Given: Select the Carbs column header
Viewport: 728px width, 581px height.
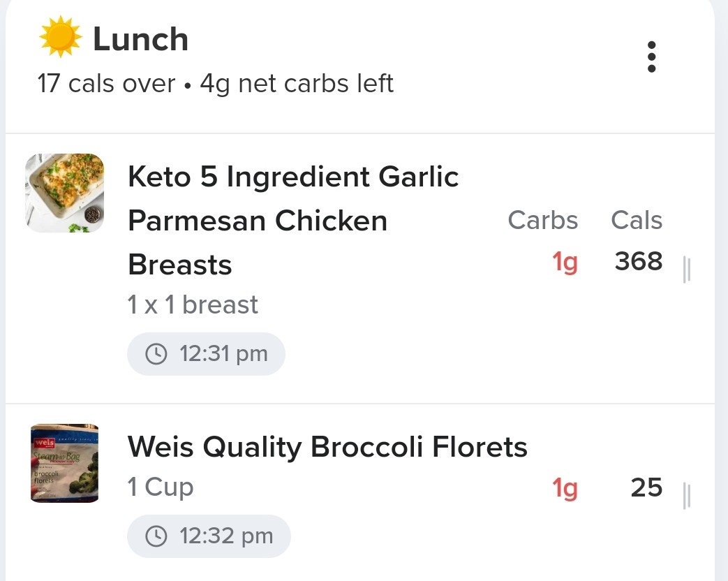Looking at the screenshot, I should (543, 220).
